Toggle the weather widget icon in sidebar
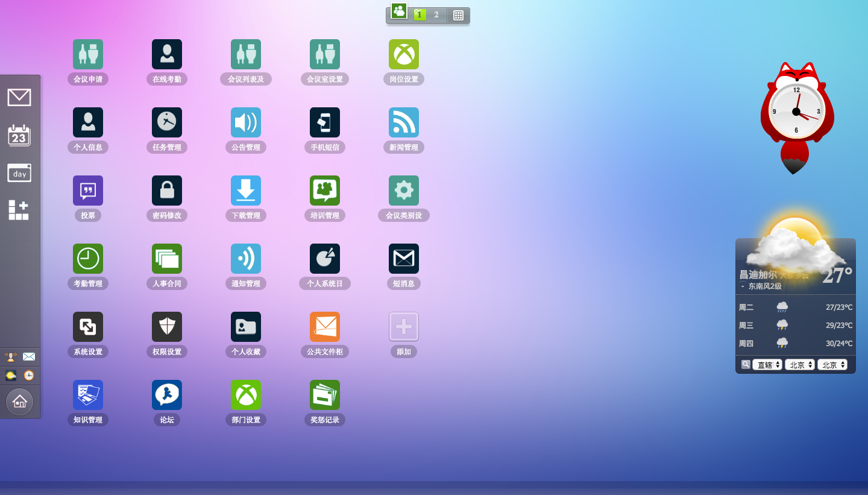This screenshot has height=495, width=868. [x=11, y=376]
